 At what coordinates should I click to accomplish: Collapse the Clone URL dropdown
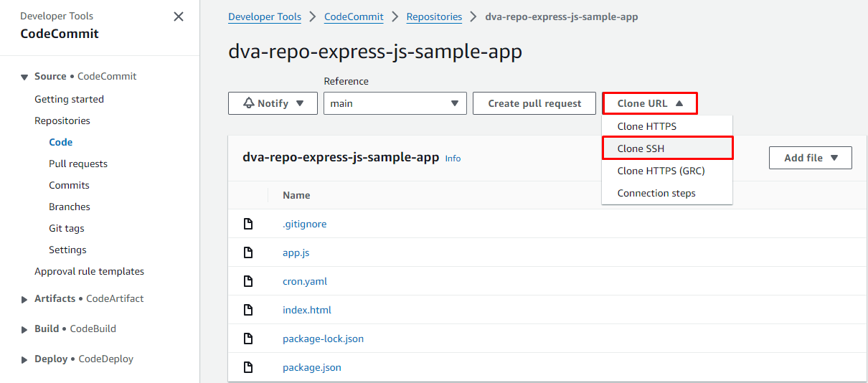coord(649,103)
